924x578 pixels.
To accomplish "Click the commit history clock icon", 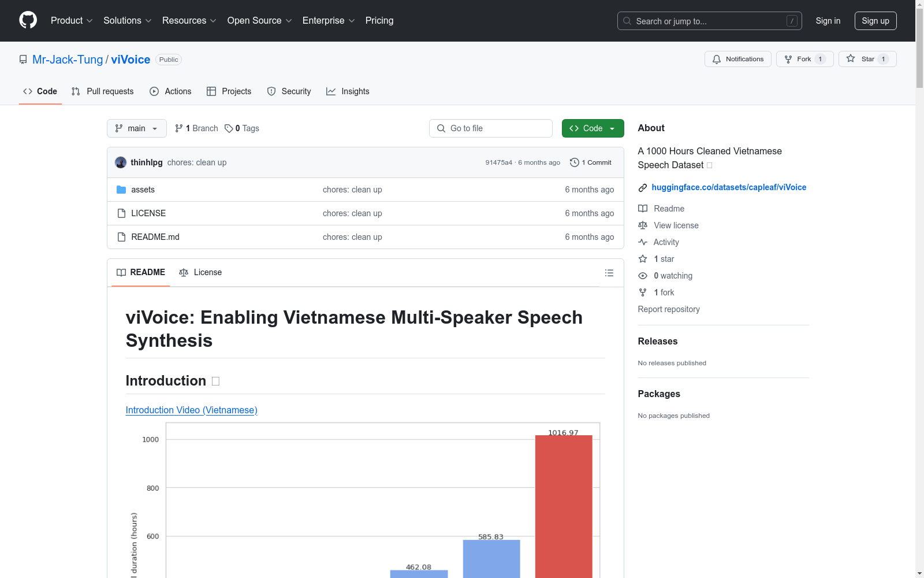I will pyautogui.click(x=574, y=162).
